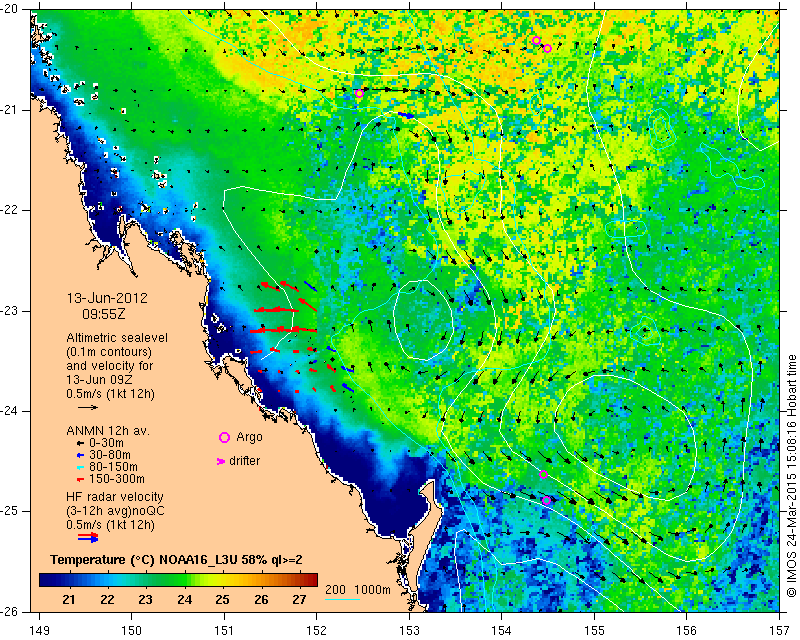This screenshot has height=640, width=800.
Task: Click the '13-Jun 09Z' legend text
Action: [x=98, y=380]
